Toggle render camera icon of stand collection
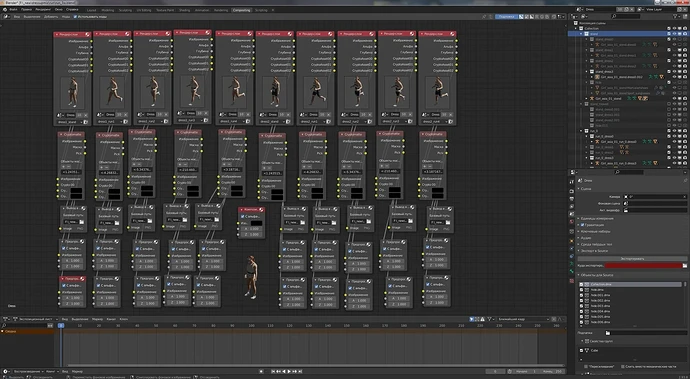690x379 pixels. click(685, 33)
